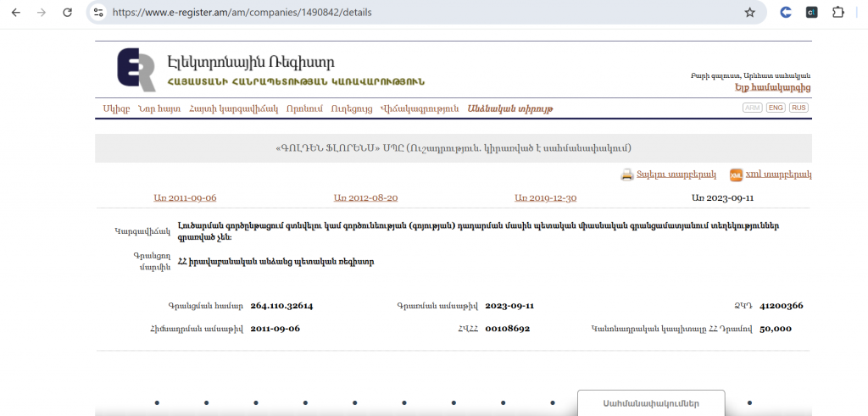Open the browser extensions puzzle icon
868x416 pixels.
(x=838, y=13)
